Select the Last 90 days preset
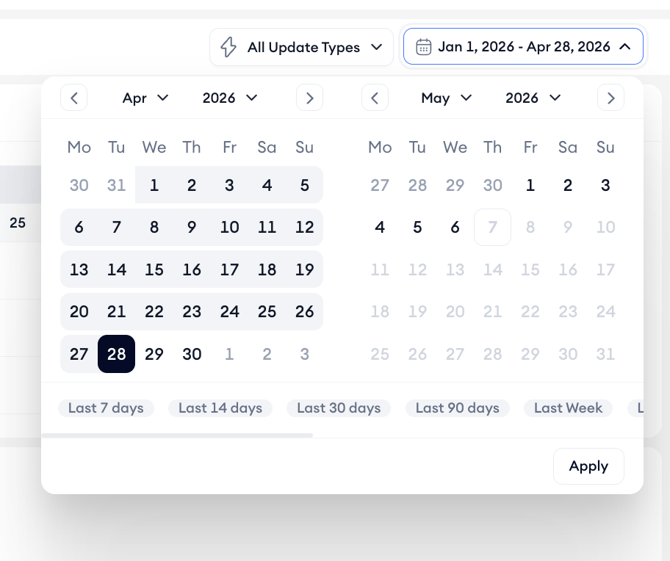This screenshot has height=561, width=670. 458,408
